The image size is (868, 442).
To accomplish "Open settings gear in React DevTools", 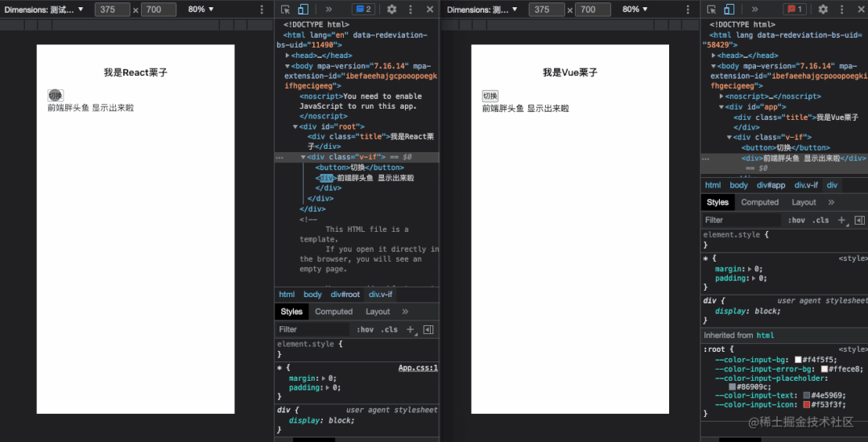I will tap(392, 10).
